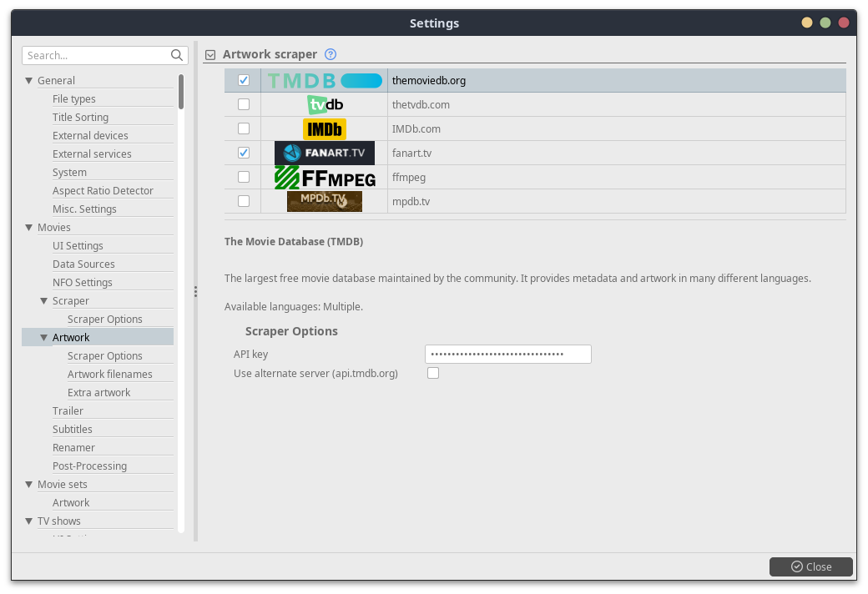Open the Artwork scraper help icon

[331, 54]
